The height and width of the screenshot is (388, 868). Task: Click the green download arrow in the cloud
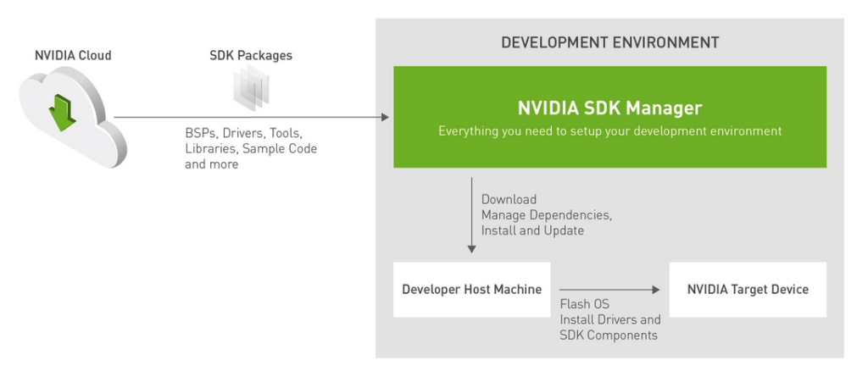(x=61, y=113)
